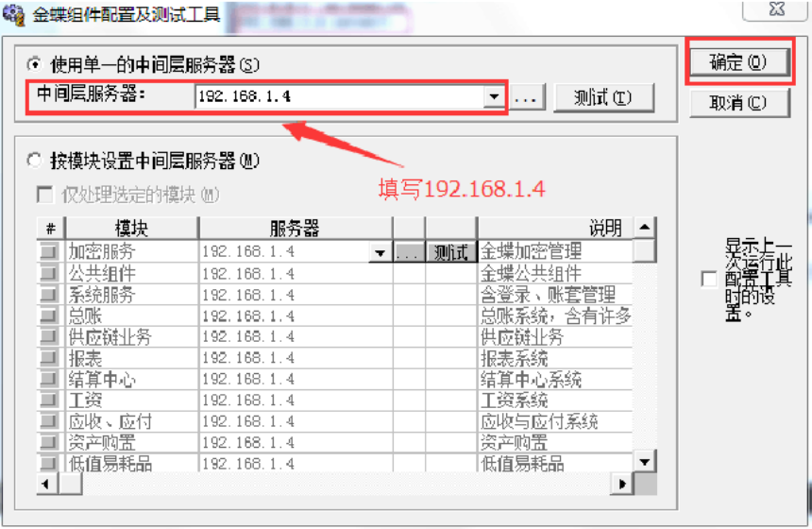Viewport: 812px width, 529px height.
Task: Click the 系统服务 module cell
Action: tap(131, 295)
